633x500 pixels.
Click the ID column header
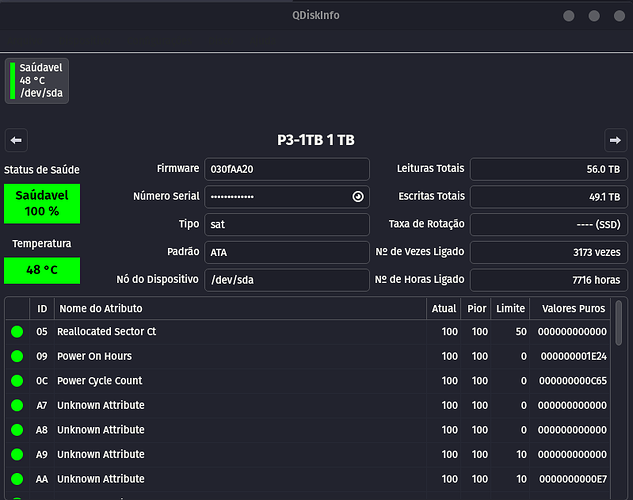[42, 309]
